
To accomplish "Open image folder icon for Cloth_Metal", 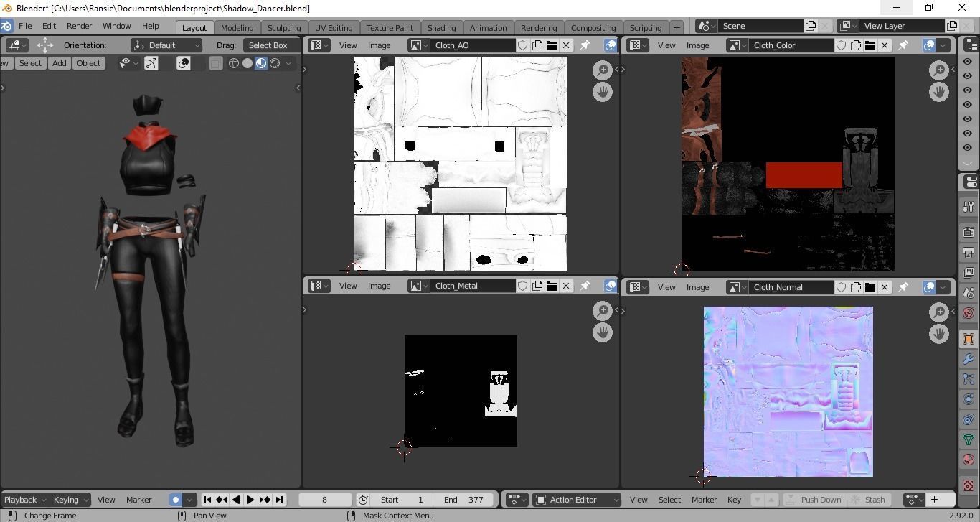I will [551, 286].
